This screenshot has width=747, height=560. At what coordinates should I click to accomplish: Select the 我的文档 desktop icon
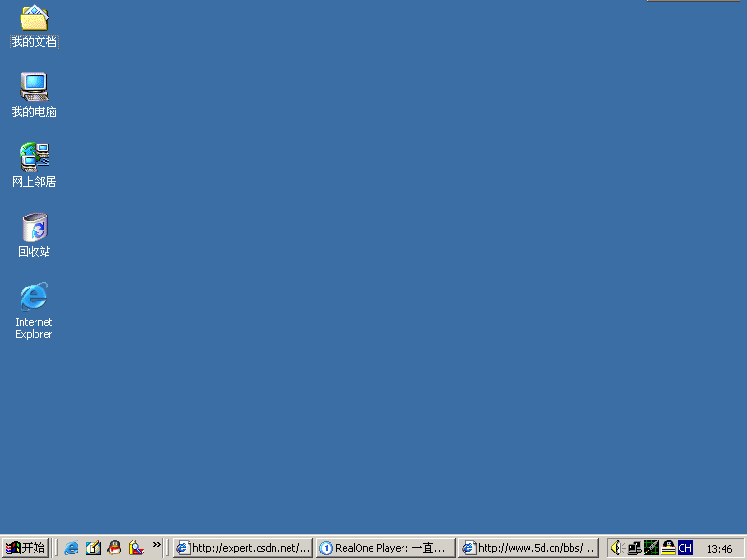click(34, 25)
